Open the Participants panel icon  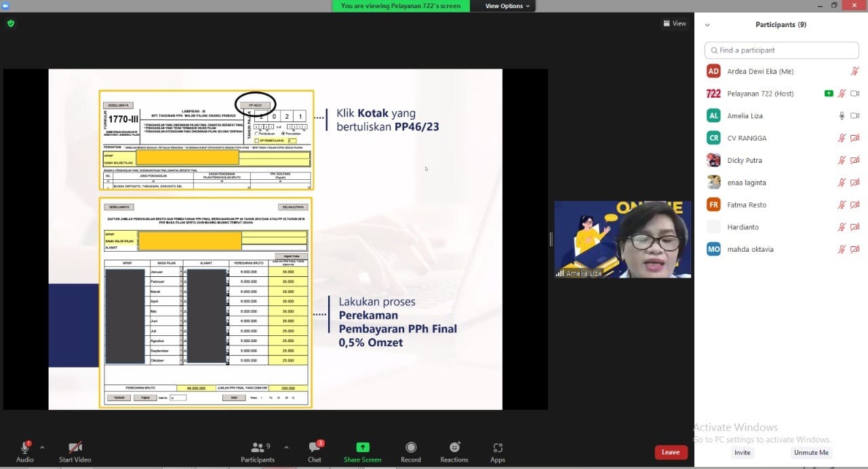click(x=257, y=448)
